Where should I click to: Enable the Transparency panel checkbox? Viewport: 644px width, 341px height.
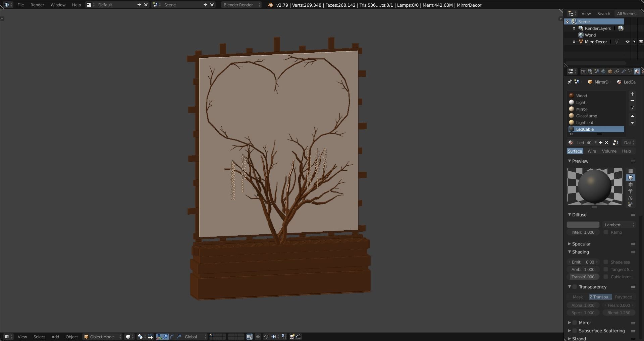(575, 287)
